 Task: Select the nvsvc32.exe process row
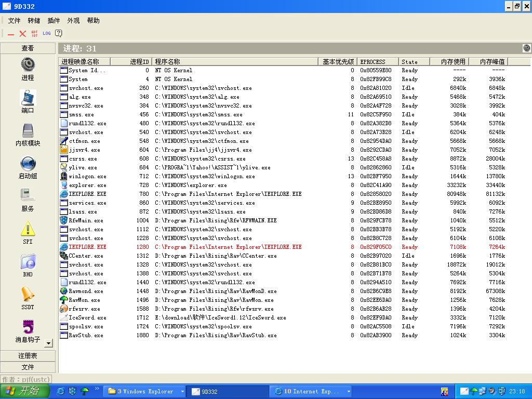click(x=283, y=105)
